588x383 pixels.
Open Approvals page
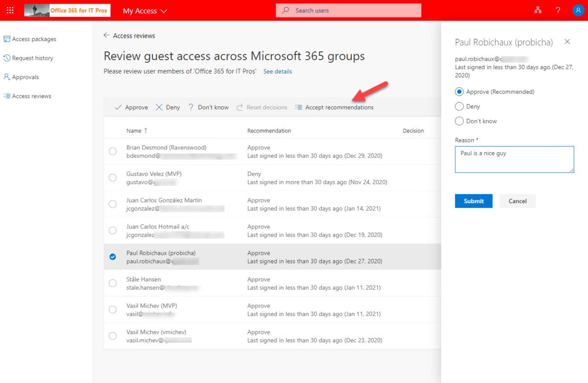coord(25,77)
